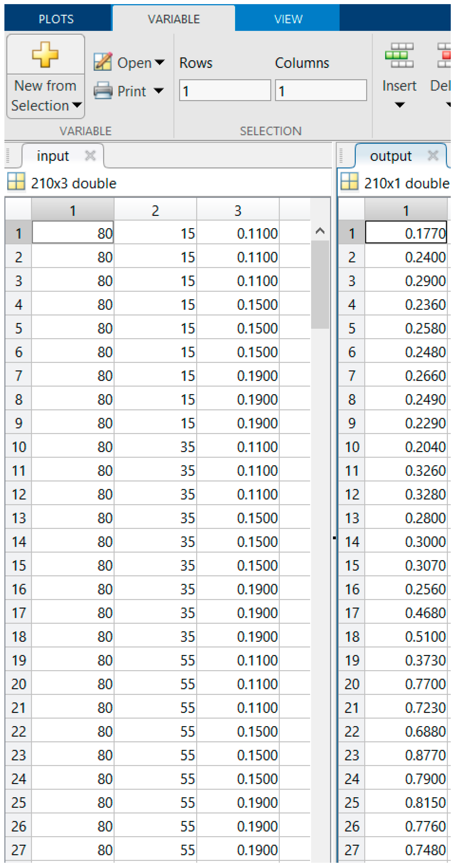This screenshot has height=868, width=456.
Task: Click output cell with value 0.7480
Action: coord(406,850)
